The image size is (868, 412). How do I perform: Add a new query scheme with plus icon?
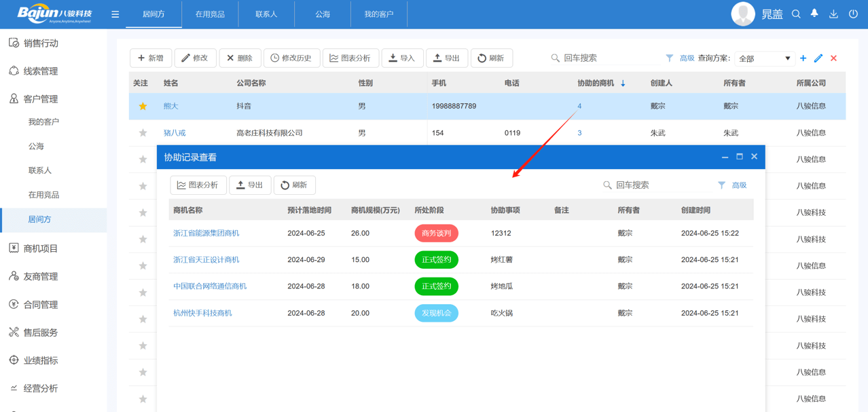click(x=803, y=58)
